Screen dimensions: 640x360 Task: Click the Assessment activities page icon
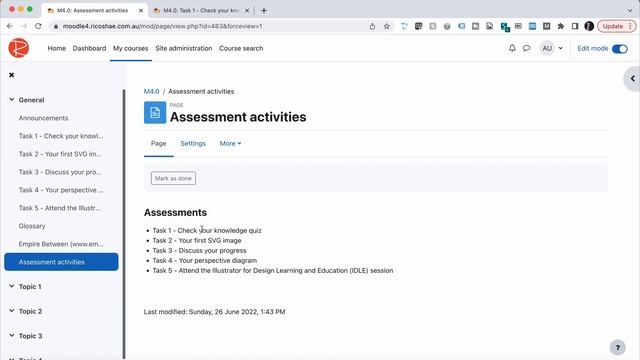(x=155, y=113)
